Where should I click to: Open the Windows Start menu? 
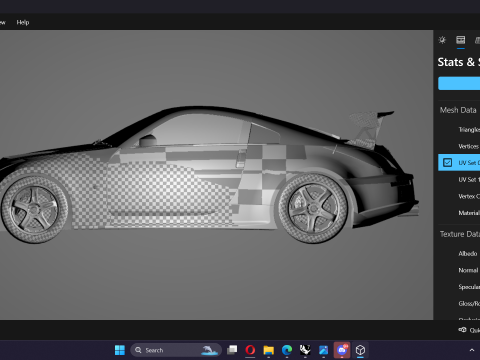click(120, 350)
